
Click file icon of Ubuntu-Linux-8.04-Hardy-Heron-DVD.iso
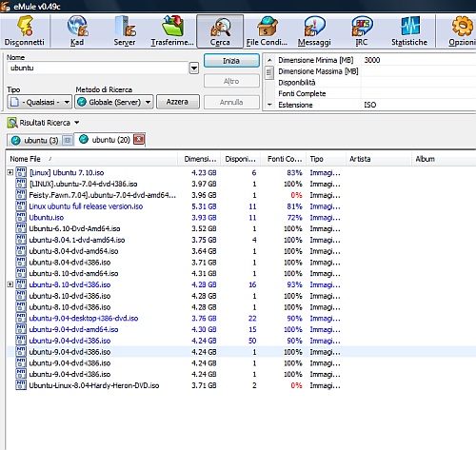click(21, 385)
